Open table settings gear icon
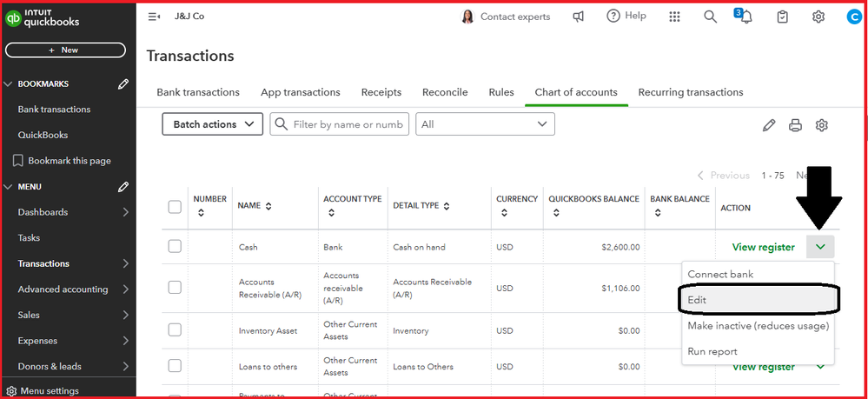868x399 pixels. (x=821, y=125)
